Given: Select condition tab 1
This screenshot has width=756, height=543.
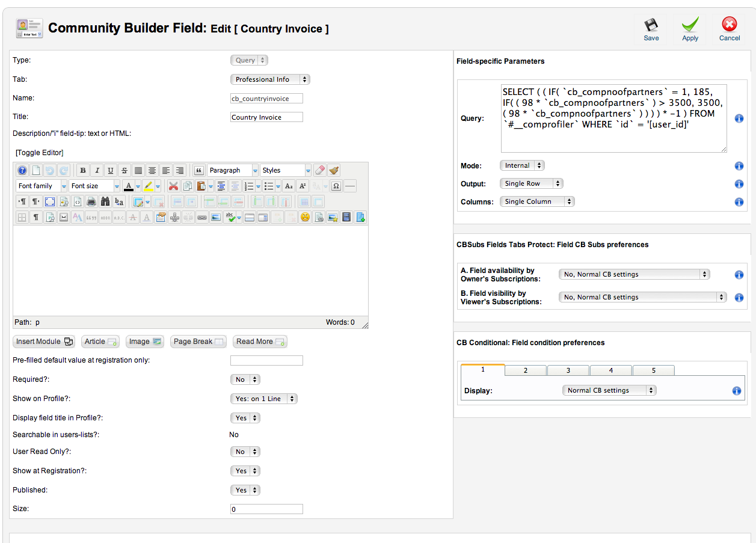Looking at the screenshot, I should coord(483,370).
